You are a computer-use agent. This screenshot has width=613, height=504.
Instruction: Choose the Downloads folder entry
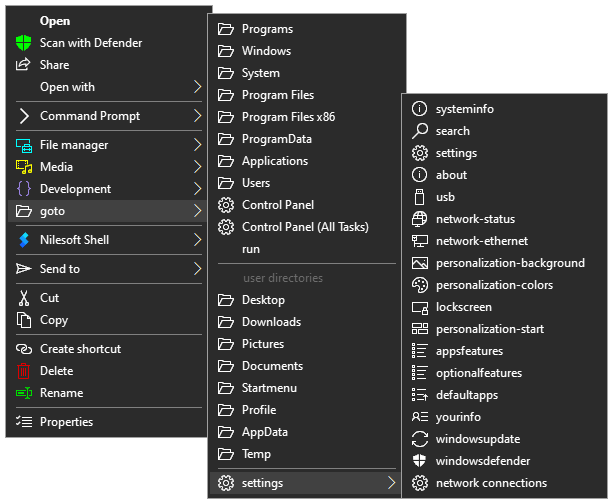pyautogui.click(x=270, y=322)
